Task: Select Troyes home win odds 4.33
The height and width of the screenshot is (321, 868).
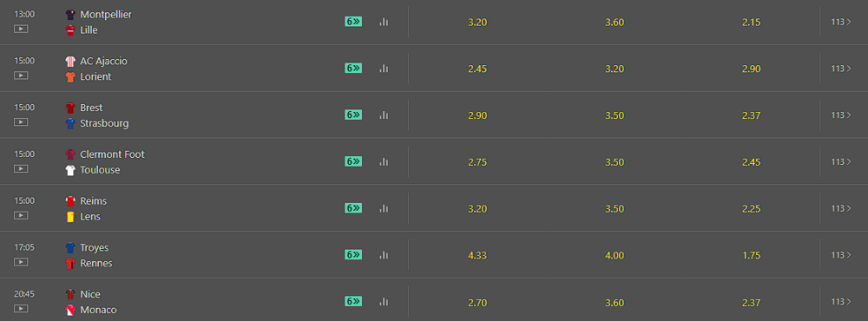Action: pyautogui.click(x=477, y=256)
